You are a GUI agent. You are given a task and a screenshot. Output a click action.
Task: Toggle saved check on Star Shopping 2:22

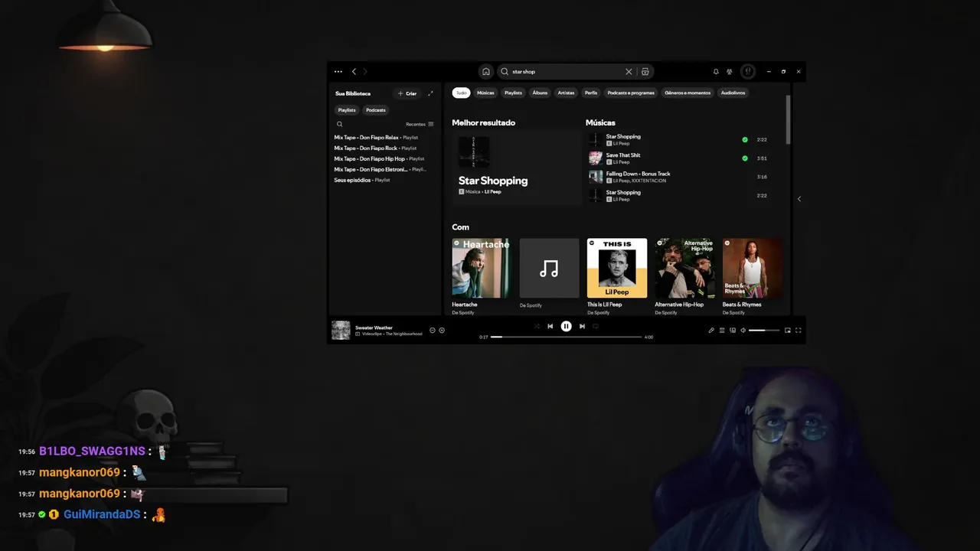[745, 139]
